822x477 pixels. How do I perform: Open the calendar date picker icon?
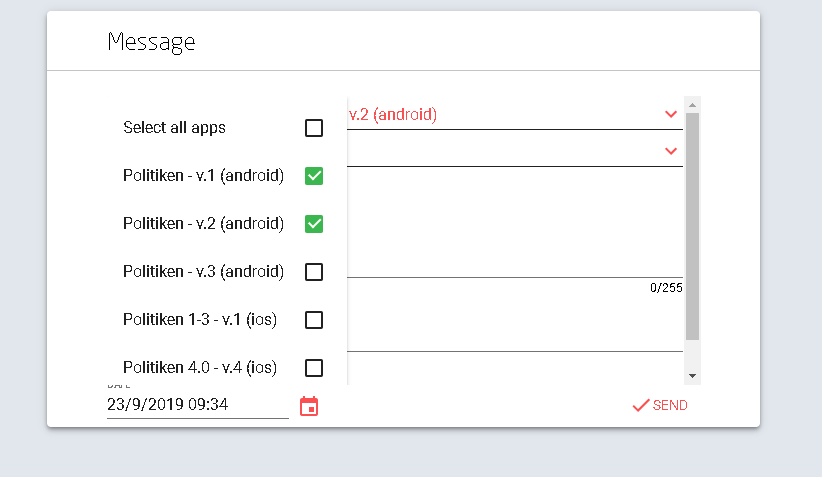(x=309, y=406)
